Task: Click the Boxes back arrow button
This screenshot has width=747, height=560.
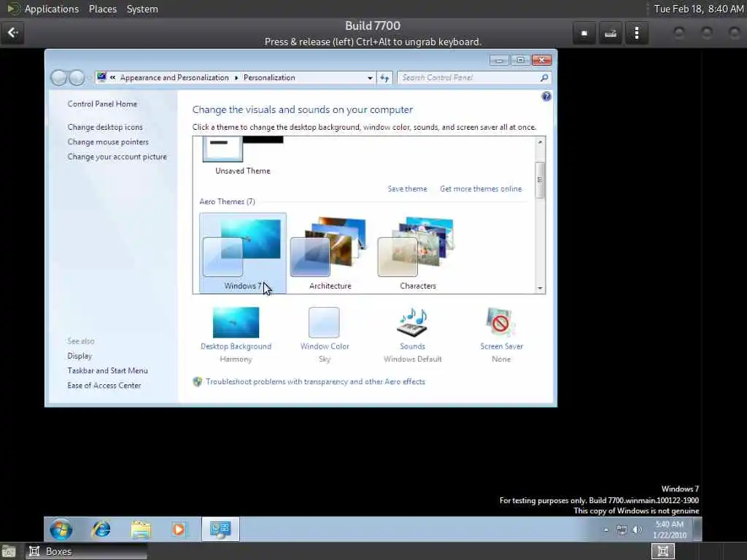Action: point(13,33)
